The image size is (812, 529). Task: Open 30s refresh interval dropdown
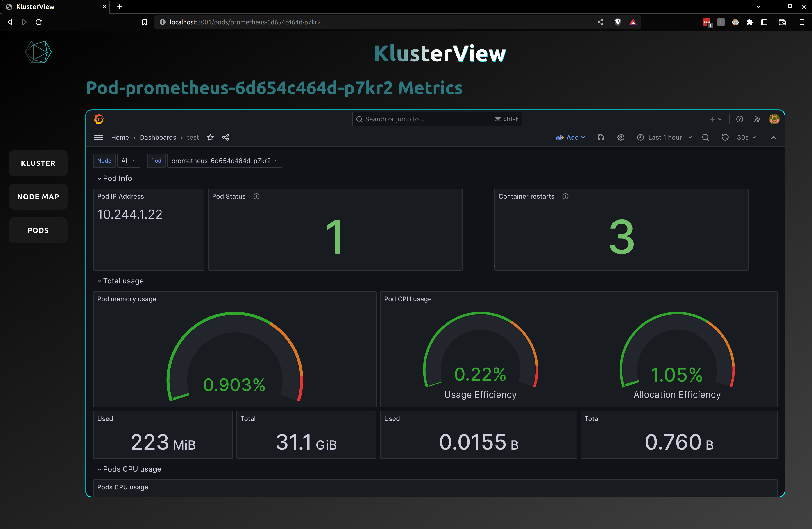[746, 138]
